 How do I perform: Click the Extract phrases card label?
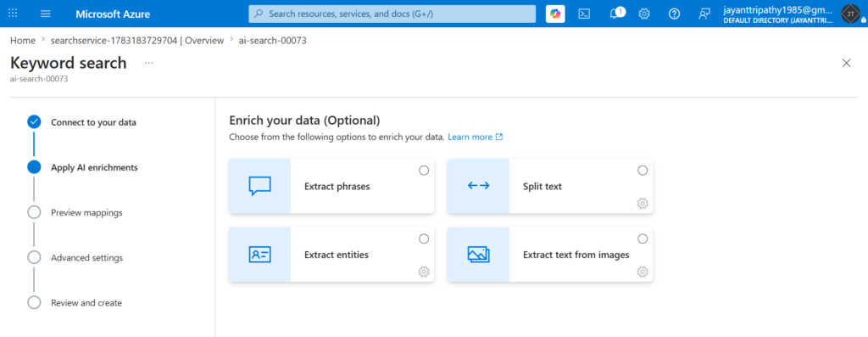(337, 187)
